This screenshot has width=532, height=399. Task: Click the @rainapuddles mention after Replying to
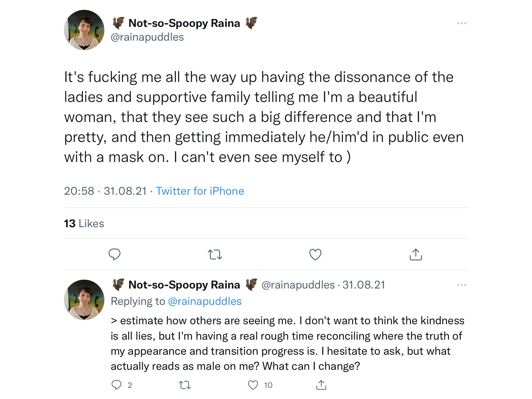pyautogui.click(x=205, y=301)
